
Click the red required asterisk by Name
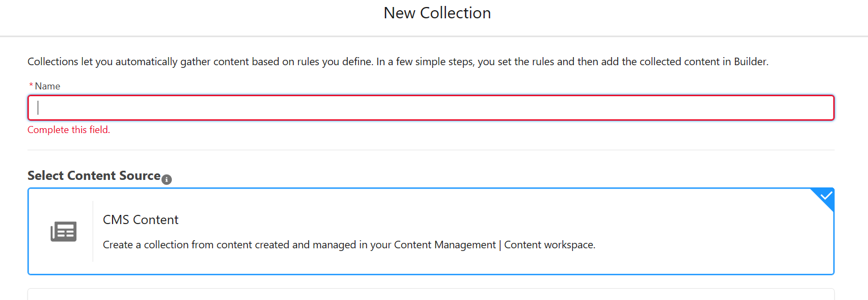coord(31,86)
